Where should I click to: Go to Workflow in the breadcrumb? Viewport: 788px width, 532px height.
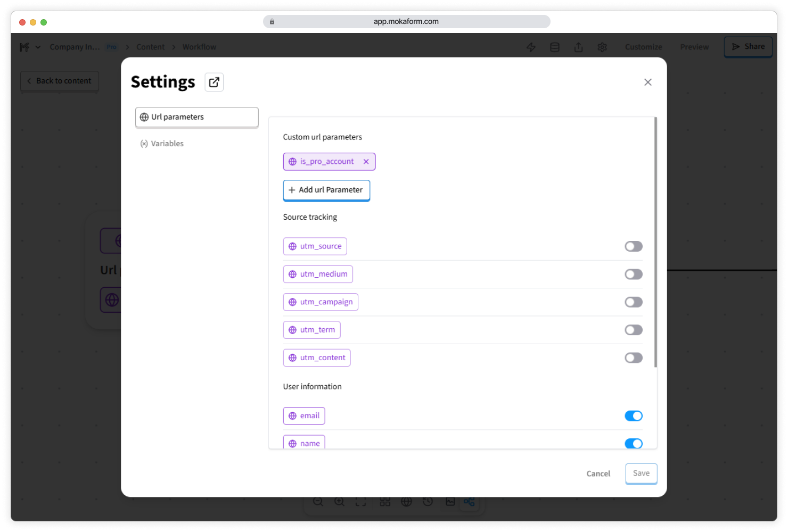tap(199, 47)
